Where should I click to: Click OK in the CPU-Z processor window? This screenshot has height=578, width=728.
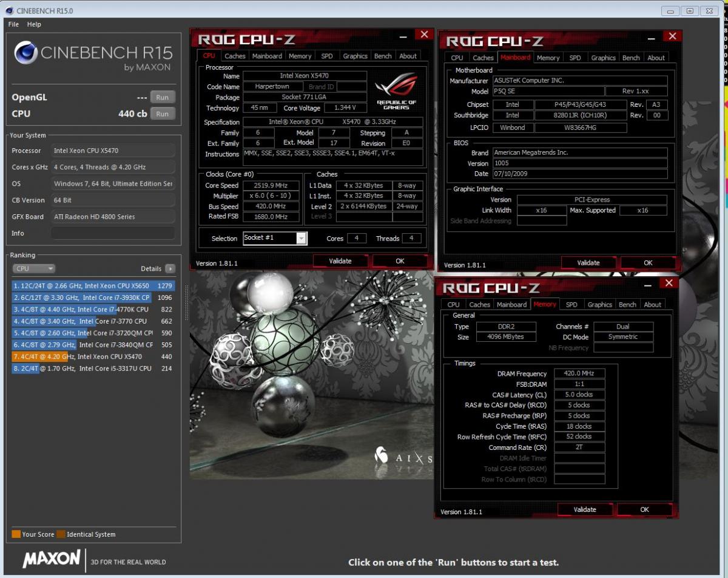(x=400, y=261)
